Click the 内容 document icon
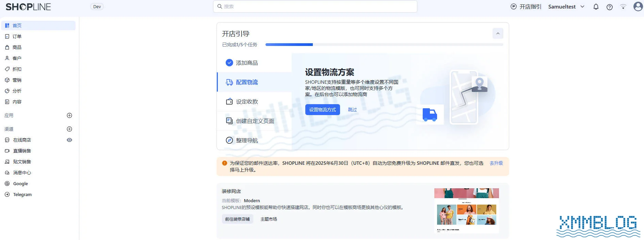644x240 pixels. point(7,102)
